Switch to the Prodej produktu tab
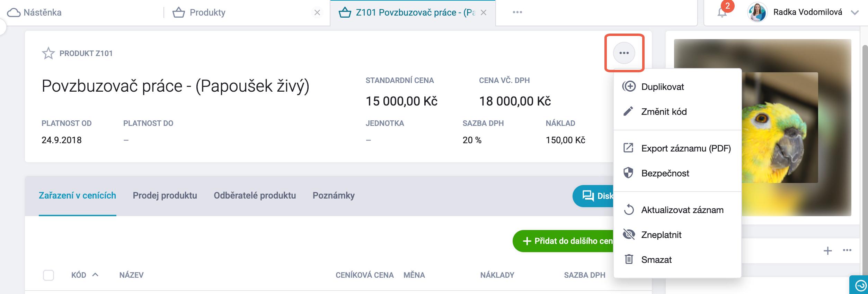 [x=165, y=195]
